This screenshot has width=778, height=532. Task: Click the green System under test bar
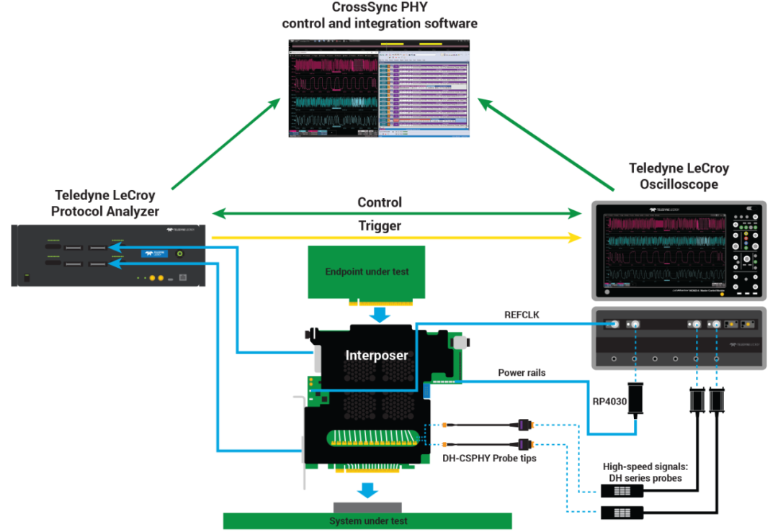point(367,520)
